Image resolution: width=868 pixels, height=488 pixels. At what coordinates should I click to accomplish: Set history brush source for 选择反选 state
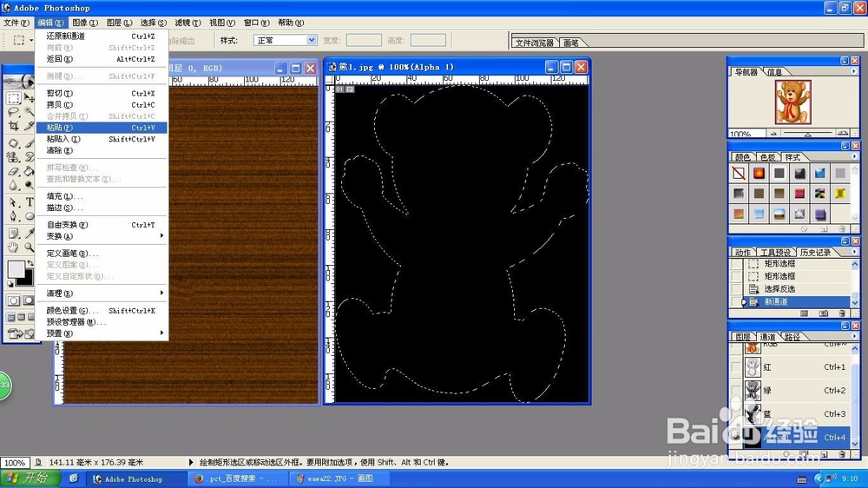(736, 288)
